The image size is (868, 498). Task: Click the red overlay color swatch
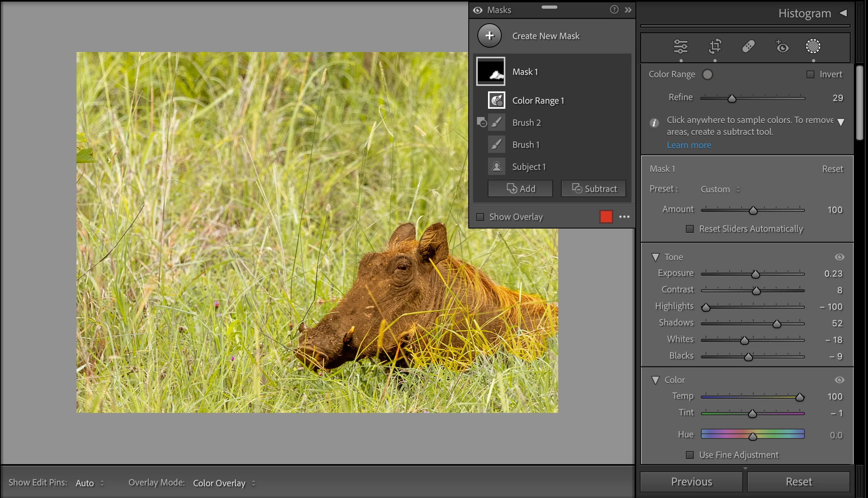coord(606,217)
